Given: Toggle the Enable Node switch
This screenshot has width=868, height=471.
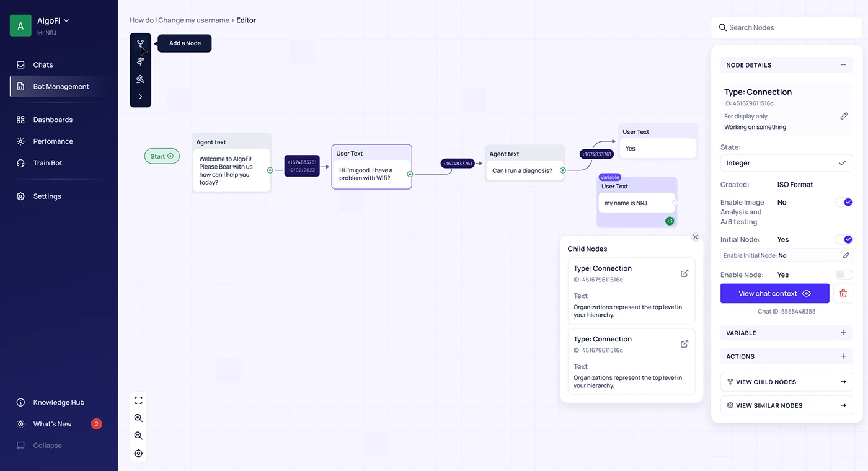Looking at the screenshot, I should pyautogui.click(x=844, y=275).
